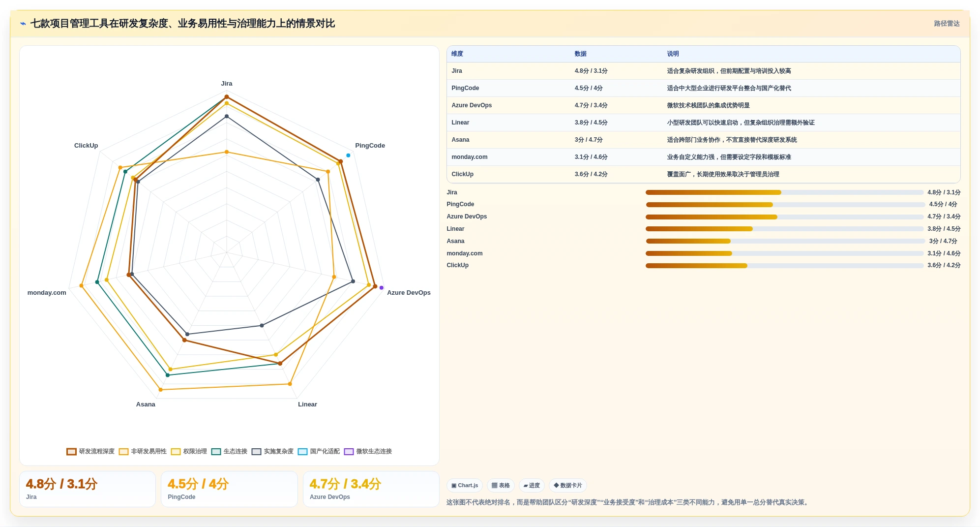Click the 4.7分 / 3.4分 value beside Azure DevOps bar
The image size is (980, 527).
tap(944, 217)
